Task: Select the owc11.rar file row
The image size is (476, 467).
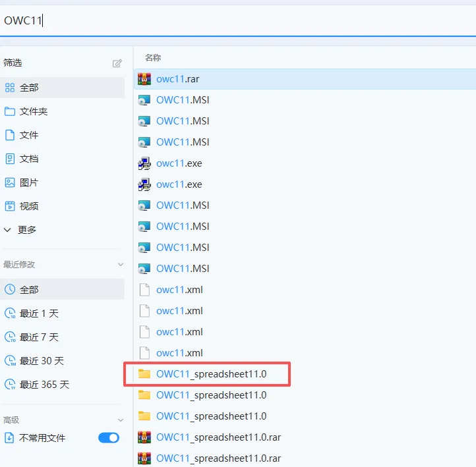Action: tap(305, 79)
